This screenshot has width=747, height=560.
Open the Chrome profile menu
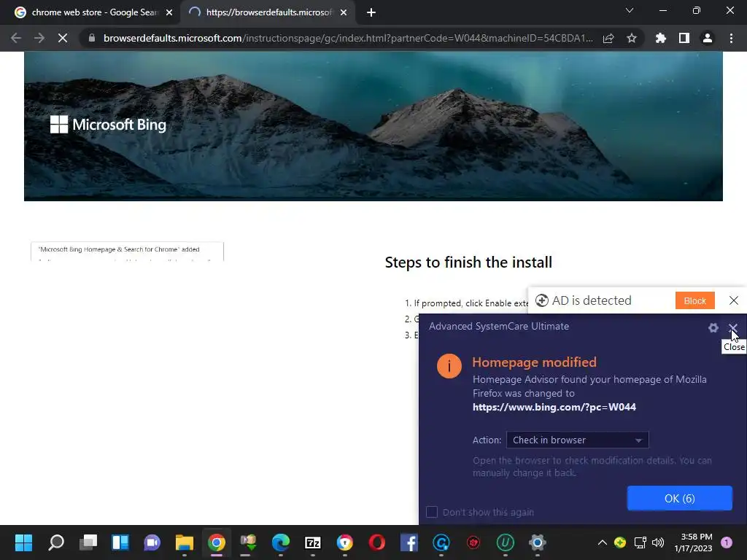click(708, 38)
